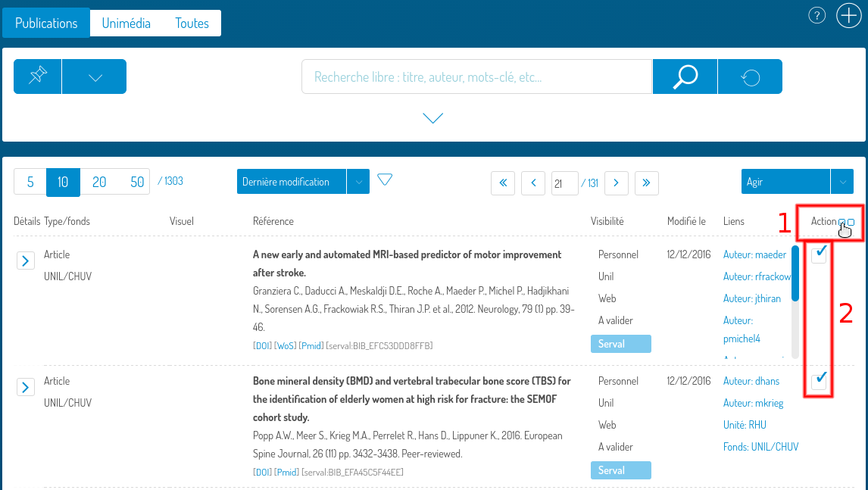The image size is (868, 490).
Task: Open the Auteur: pmichel4 link
Action: tap(742, 329)
